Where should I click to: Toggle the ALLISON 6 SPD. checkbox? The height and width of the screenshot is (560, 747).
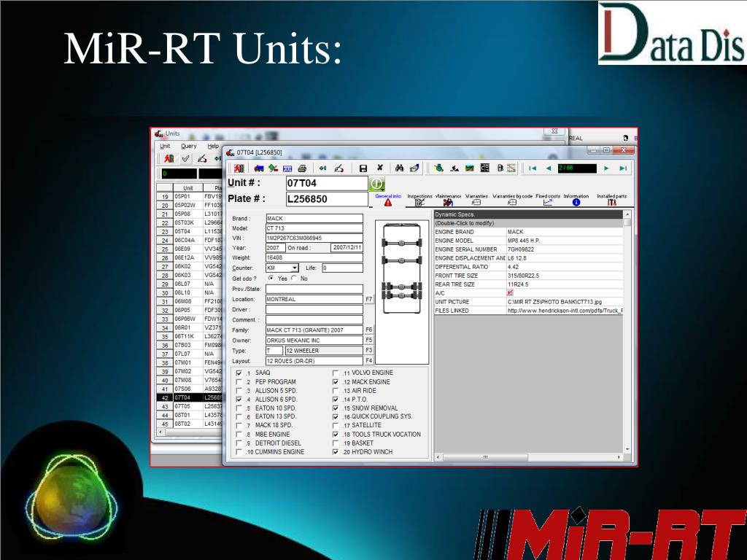[239, 400]
